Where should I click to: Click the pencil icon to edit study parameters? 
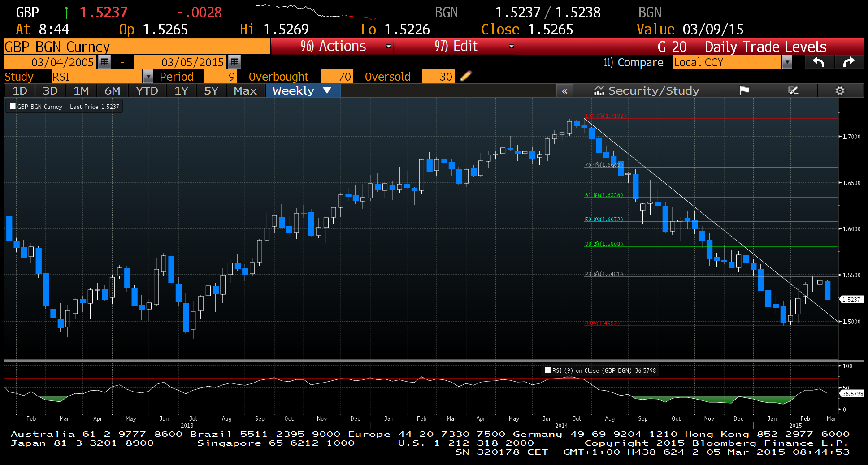[x=466, y=76]
